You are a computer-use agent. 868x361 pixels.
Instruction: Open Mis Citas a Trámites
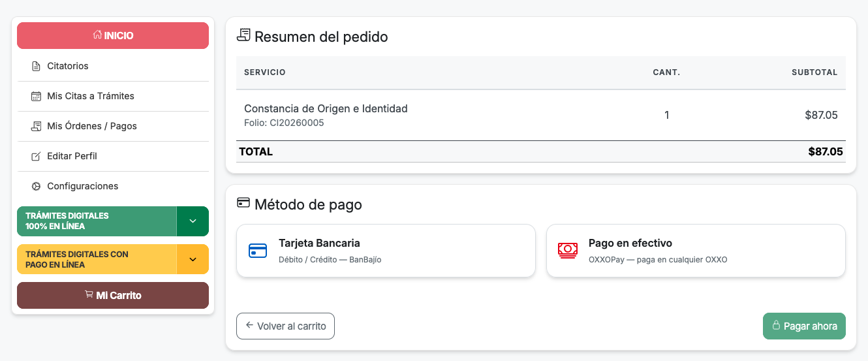[113, 96]
